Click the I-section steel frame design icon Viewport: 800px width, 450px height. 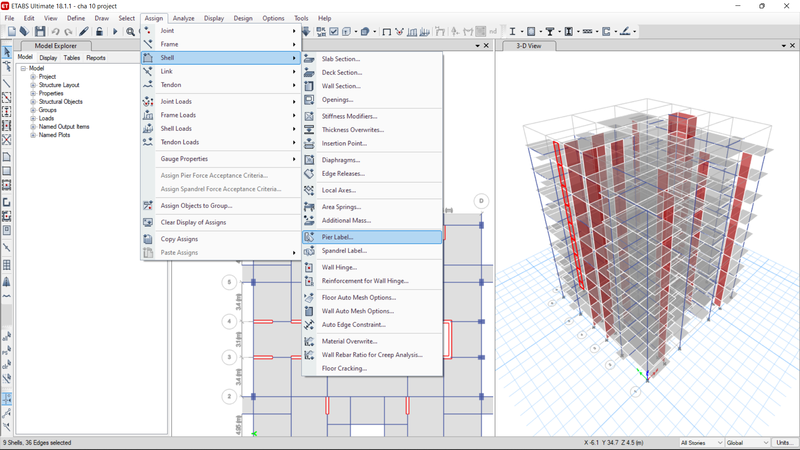pos(512,32)
